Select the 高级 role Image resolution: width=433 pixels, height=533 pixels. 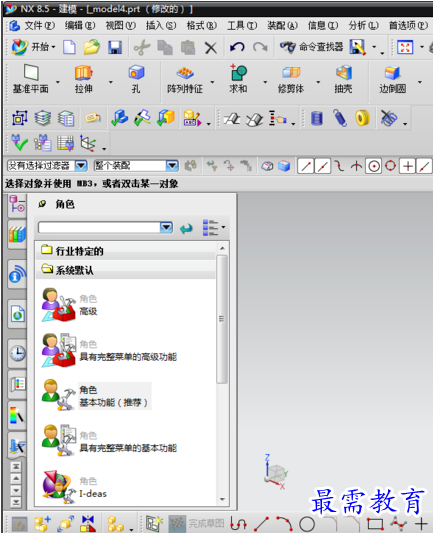[x=70, y=305]
